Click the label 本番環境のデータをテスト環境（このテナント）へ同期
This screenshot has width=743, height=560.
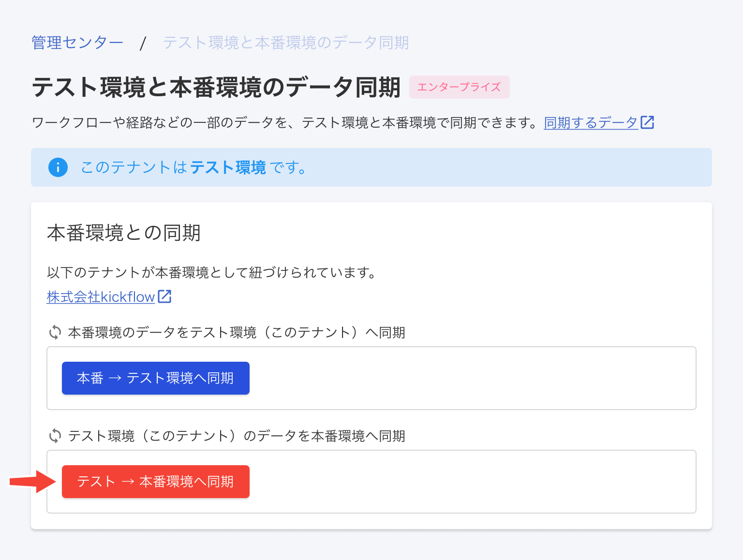coord(237,333)
